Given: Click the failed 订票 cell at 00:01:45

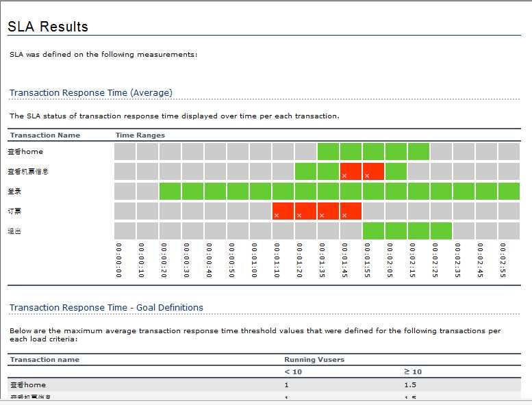Looking at the screenshot, I should [x=351, y=211].
